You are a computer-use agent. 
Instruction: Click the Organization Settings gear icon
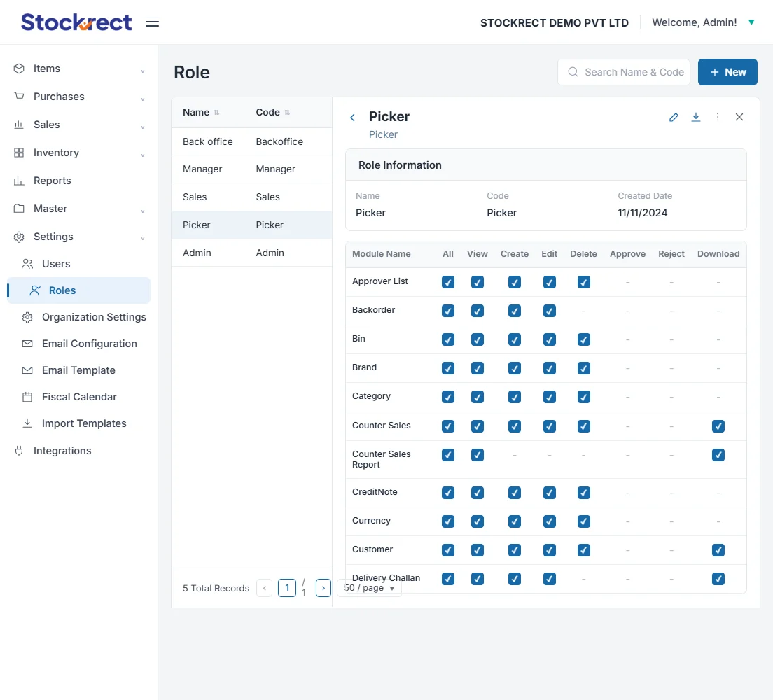pyautogui.click(x=27, y=317)
